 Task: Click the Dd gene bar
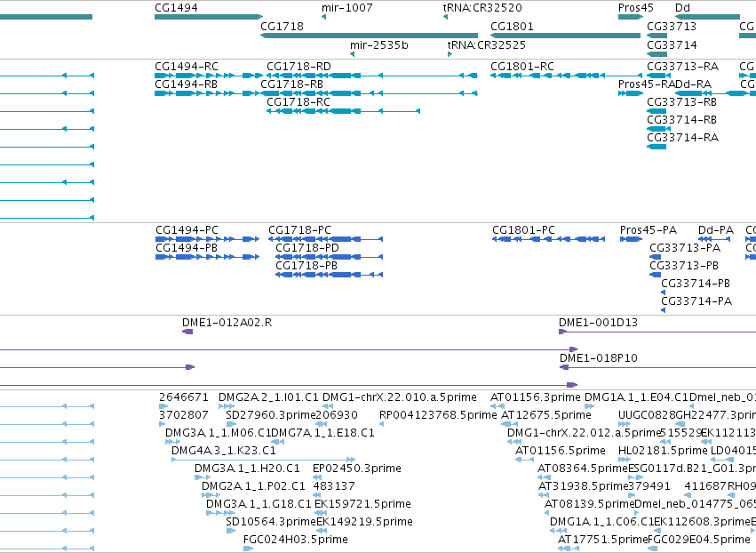707,17
